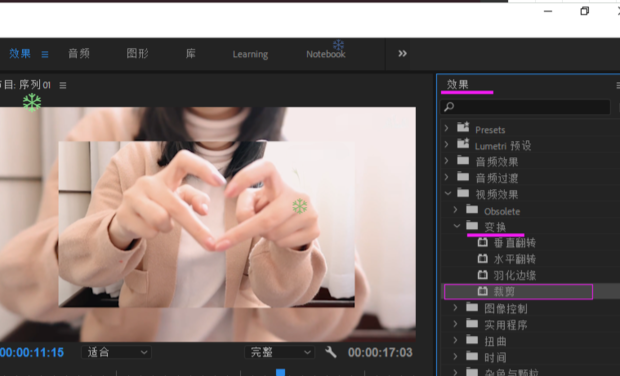Expand the 实用程序 folder
Screen dimensions: 620x376
pos(455,324)
